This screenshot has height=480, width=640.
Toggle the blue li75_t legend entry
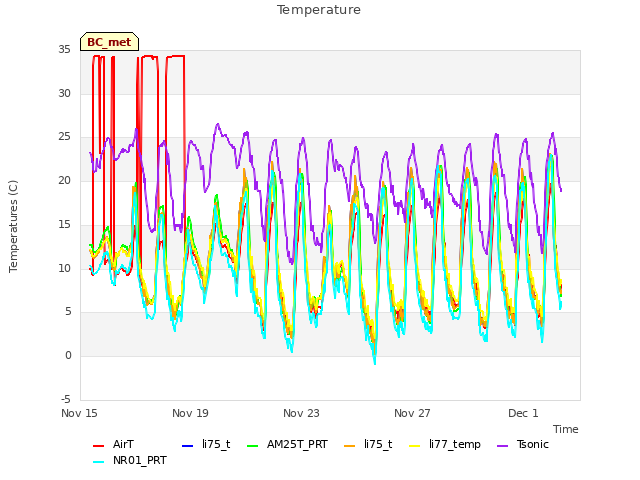(206, 444)
